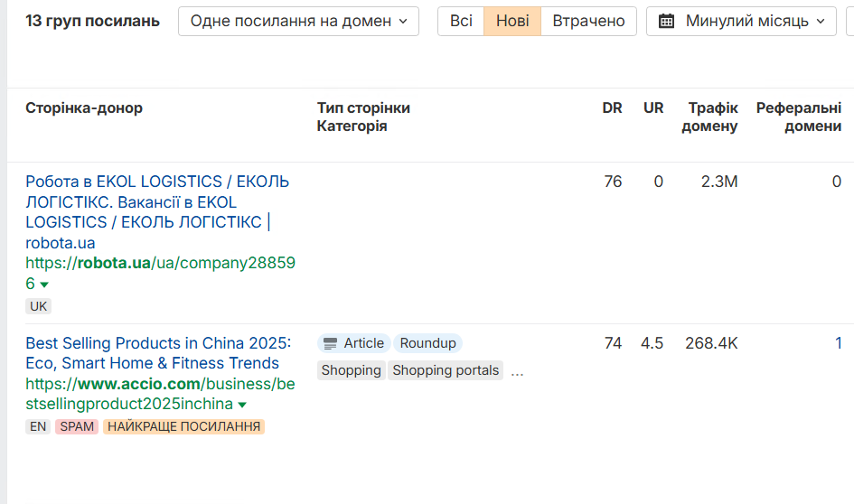
Task: Open the caret after the robota.ua URL
Action: pos(44,285)
